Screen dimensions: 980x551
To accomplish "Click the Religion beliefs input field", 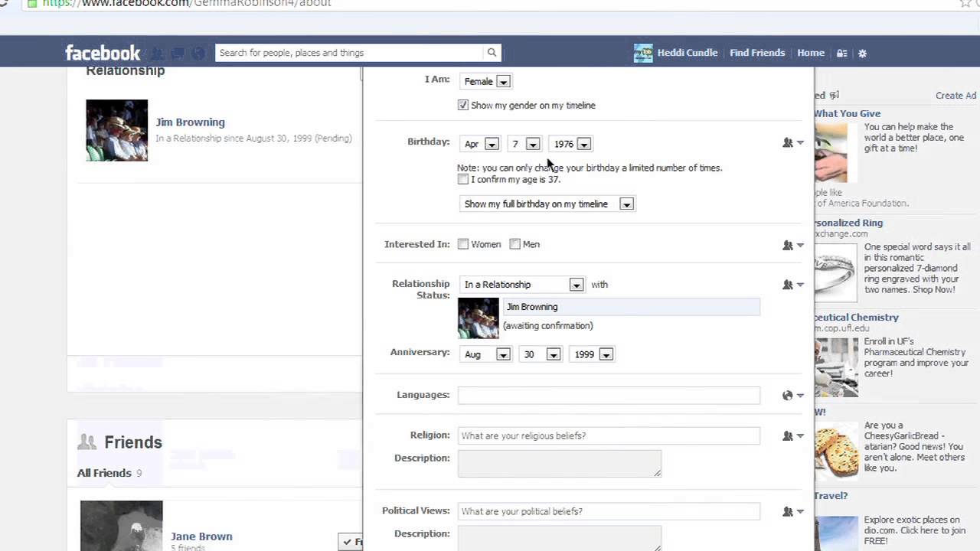I will [609, 435].
